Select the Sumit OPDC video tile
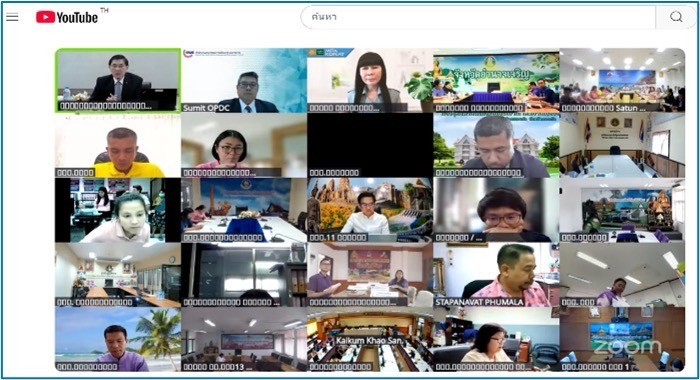 tap(244, 80)
